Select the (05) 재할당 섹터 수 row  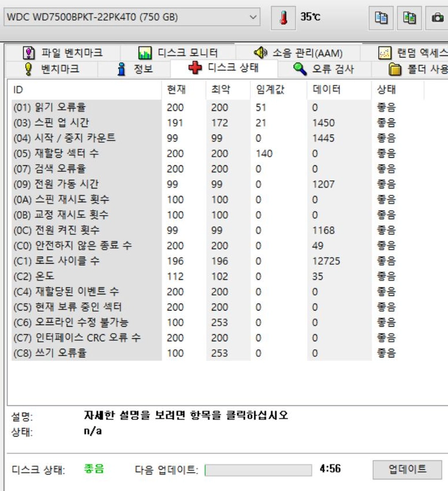pos(217,154)
